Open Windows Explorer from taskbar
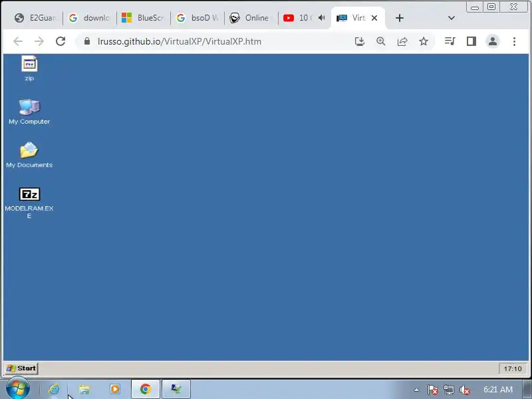This screenshot has width=532, height=399. pyautogui.click(x=84, y=389)
